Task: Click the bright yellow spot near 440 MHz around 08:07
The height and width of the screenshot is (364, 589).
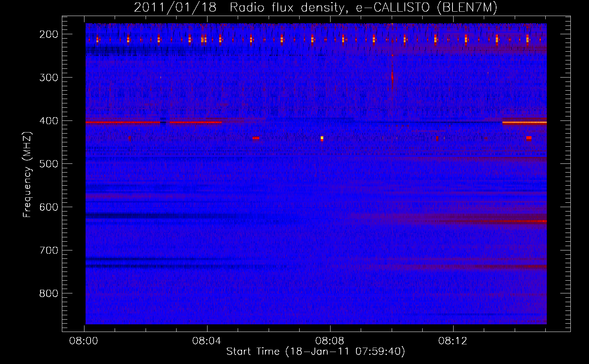Action: coord(322,138)
